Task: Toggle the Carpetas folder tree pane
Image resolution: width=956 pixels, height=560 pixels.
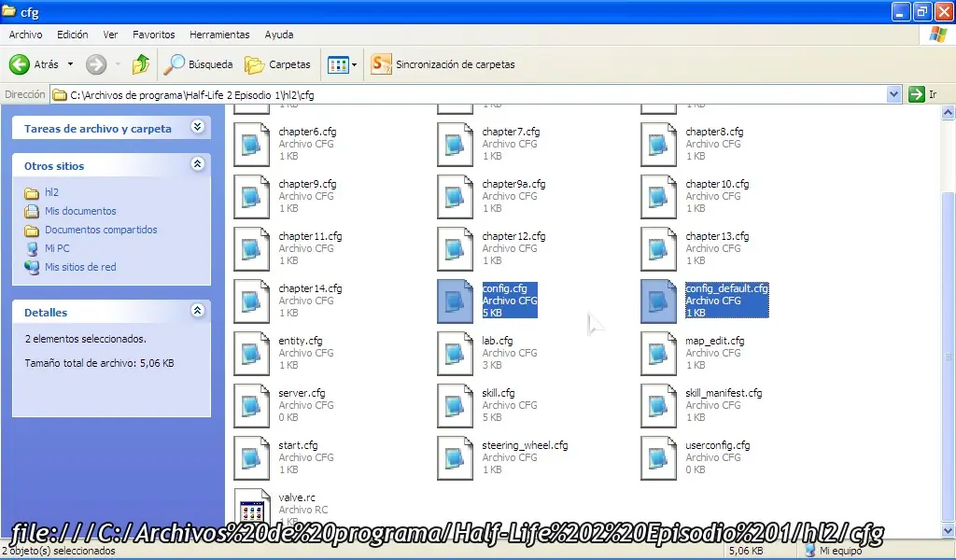Action: (x=278, y=64)
